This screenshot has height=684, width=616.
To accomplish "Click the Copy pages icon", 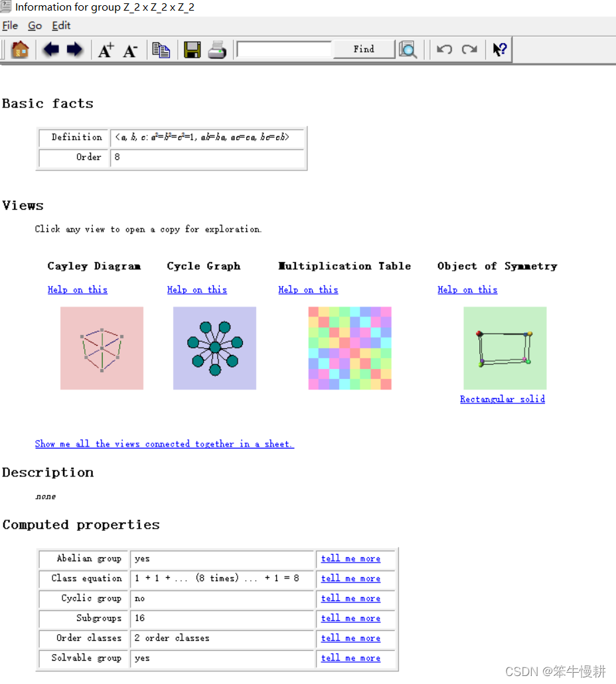I will pyautogui.click(x=161, y=50).
